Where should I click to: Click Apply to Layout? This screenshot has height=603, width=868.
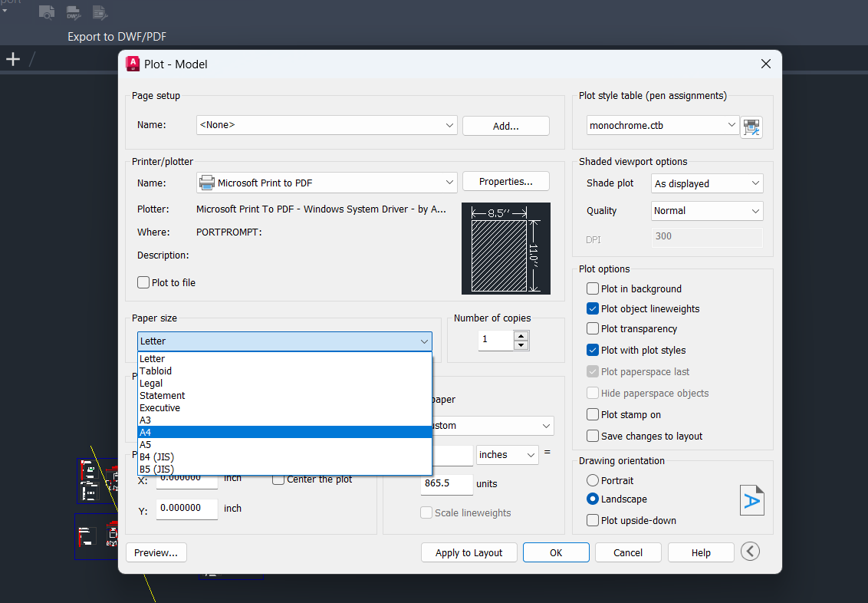coord(469,552)
